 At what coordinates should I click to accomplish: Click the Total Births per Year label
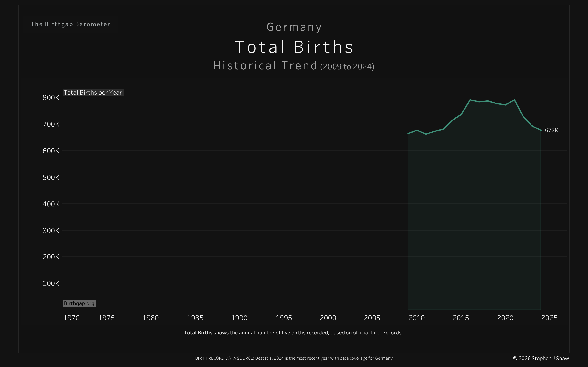pyautogui.click(x=93, y=92)
